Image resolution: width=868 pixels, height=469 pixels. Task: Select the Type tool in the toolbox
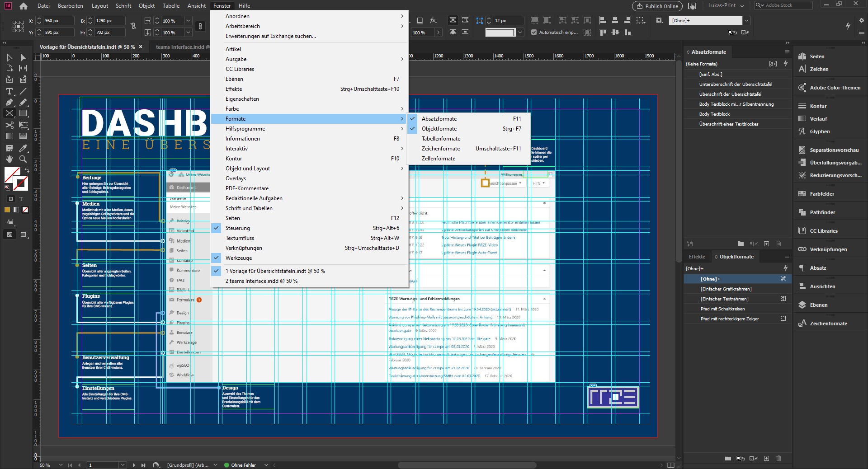9,91
